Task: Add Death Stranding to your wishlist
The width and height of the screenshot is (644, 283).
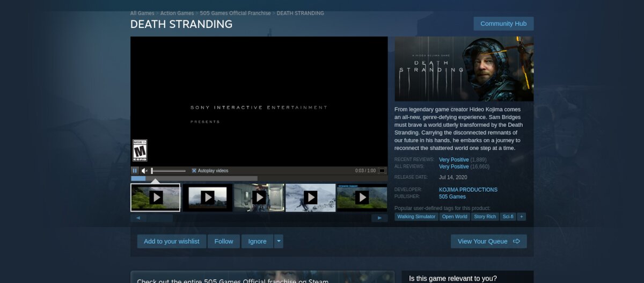Action: 172,242
